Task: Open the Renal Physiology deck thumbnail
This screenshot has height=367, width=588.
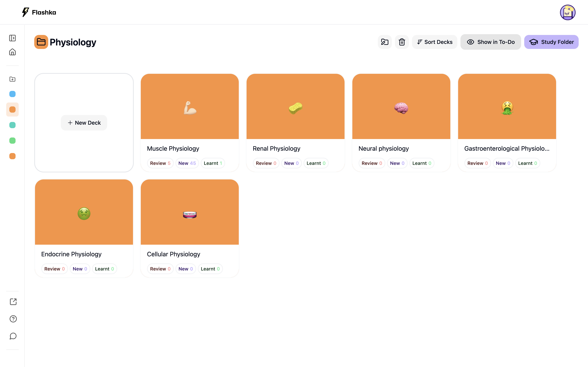Action: 295,107
